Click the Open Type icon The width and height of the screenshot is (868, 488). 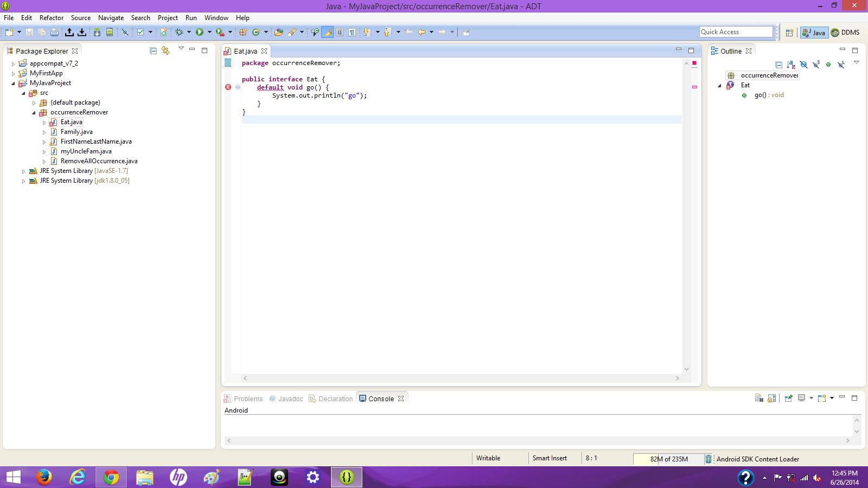[x=279, y=32]
